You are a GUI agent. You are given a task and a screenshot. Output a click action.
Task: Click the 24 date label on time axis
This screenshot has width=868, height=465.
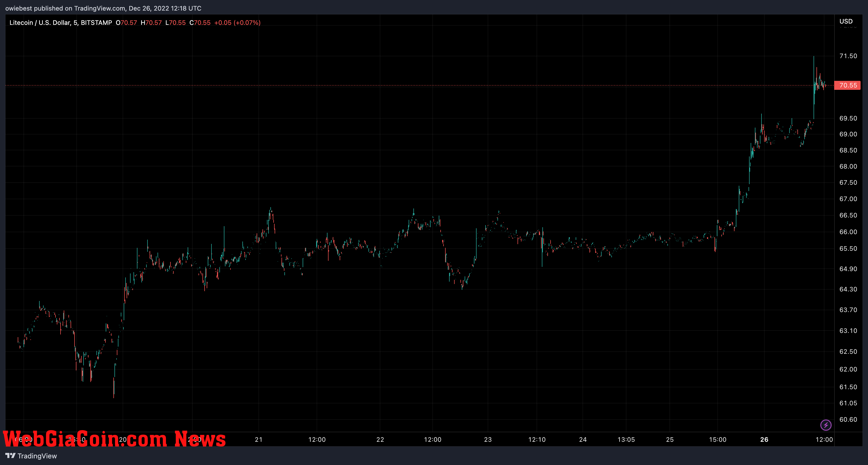583,439
